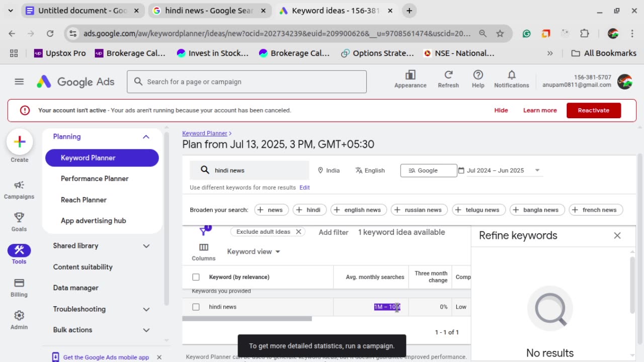Collapse the Planning section
The width and height of the screenshot is (644, 362).
[146, 137]
